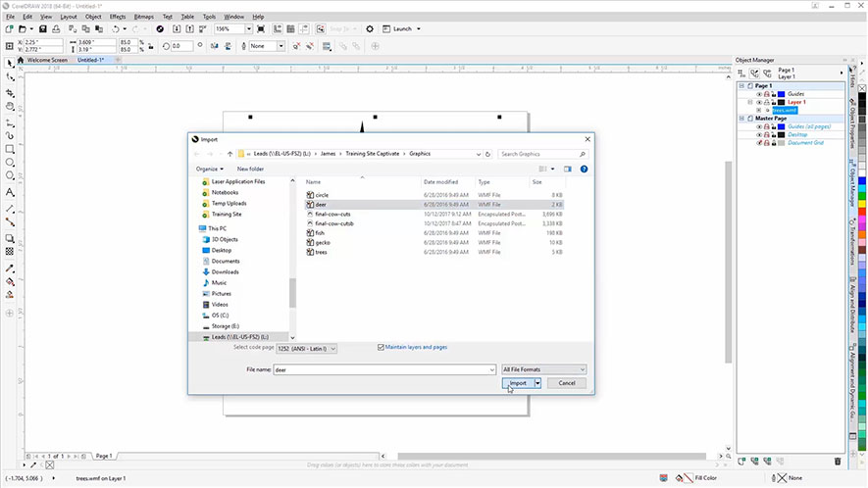The image size is (868, 488).
Task: Expand the code page dropdown
Action: pyautogui.click(x=334, y=348)
